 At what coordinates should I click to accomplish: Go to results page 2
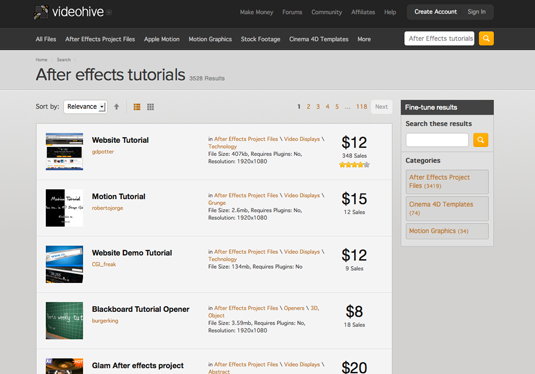[308, 107]
